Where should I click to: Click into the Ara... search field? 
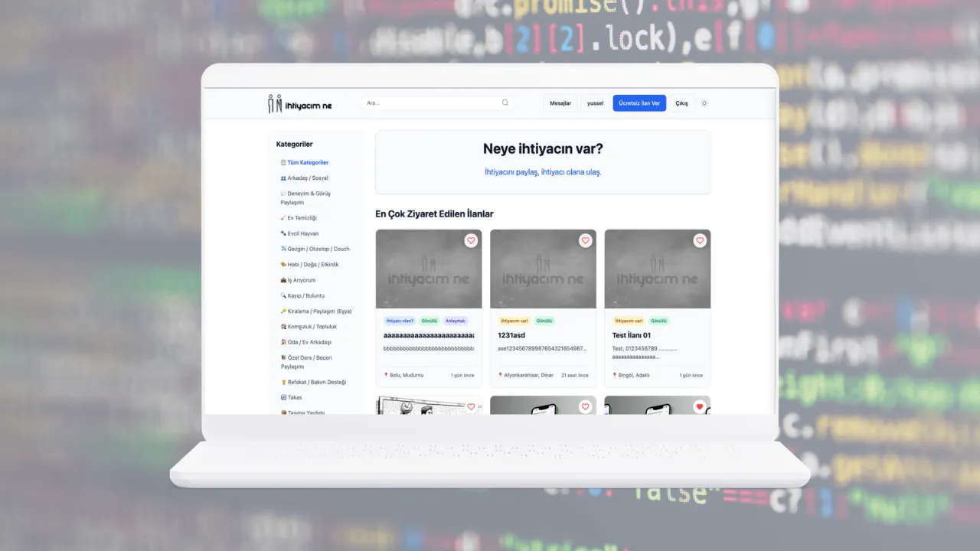click(429, 103)
